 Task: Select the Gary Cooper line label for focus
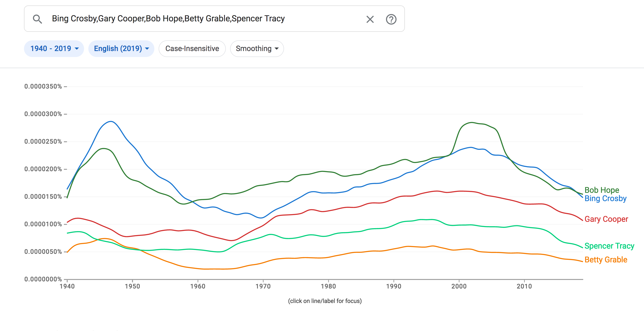coord(606,219)
